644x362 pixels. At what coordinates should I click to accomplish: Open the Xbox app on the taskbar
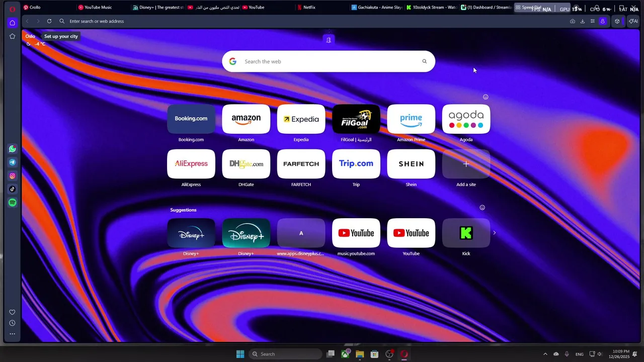[x=345, y=354]
